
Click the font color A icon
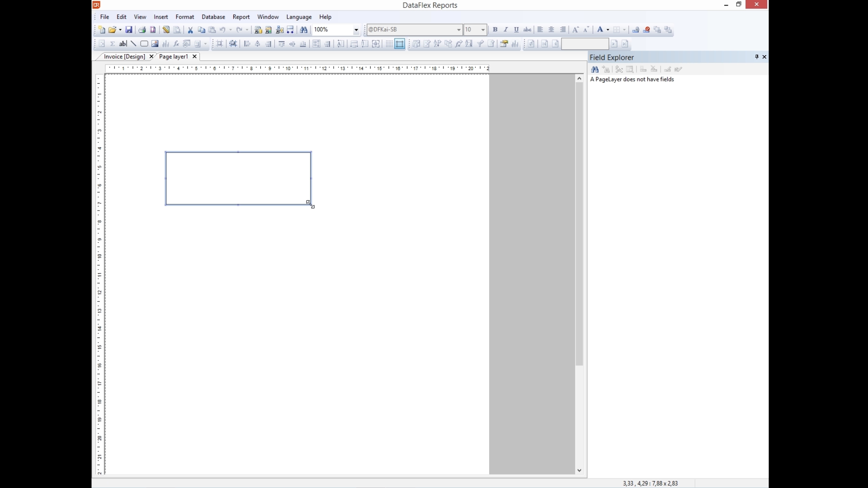click(x=600, y=30)
